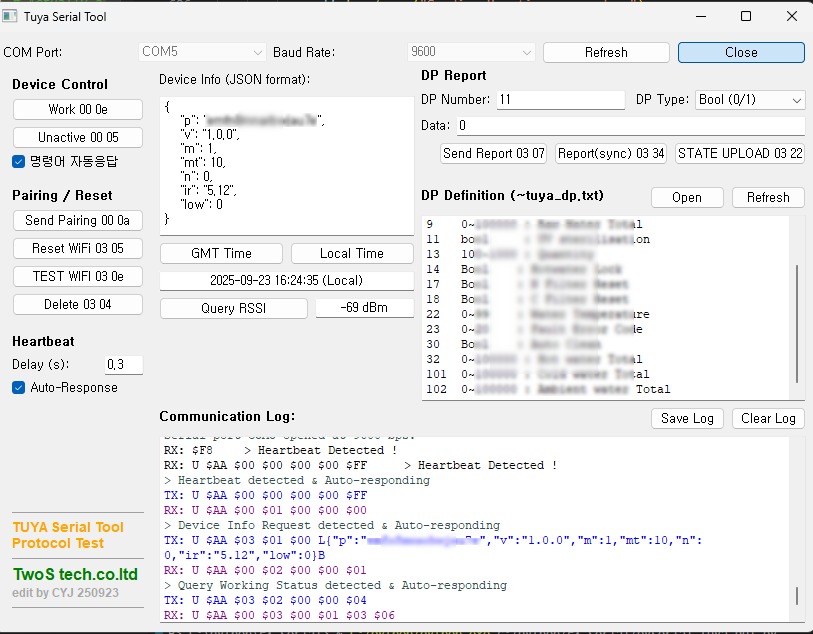Select DP definition row 11

pos(538,239)
